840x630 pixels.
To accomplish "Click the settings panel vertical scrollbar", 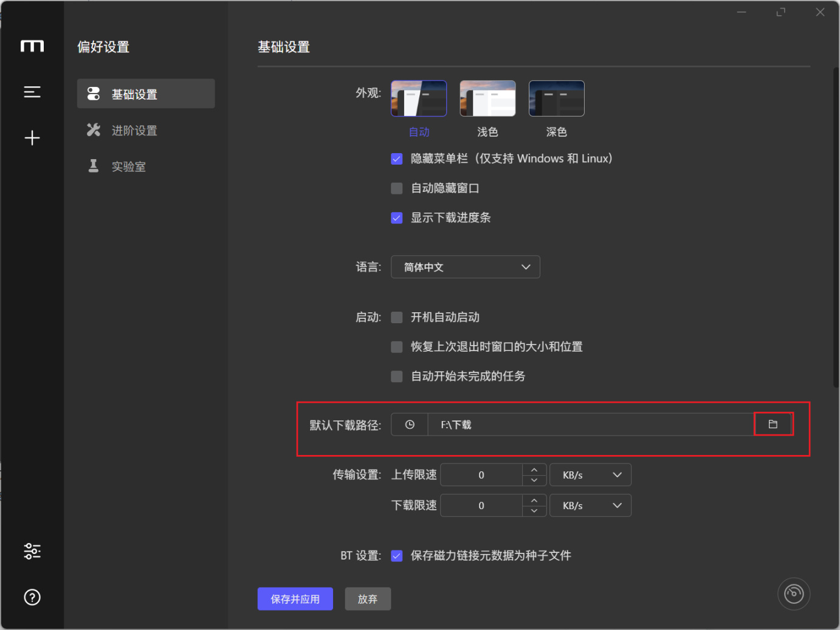I will pos(836,228).
